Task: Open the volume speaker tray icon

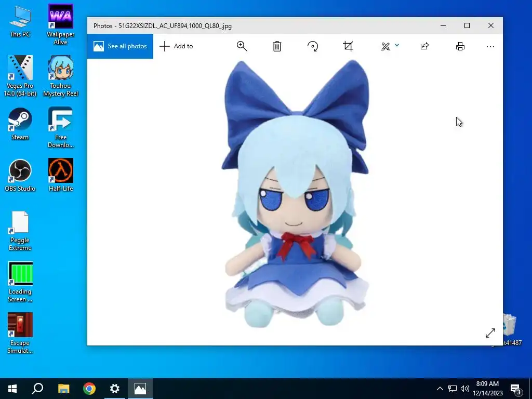Action: [465, 389]
